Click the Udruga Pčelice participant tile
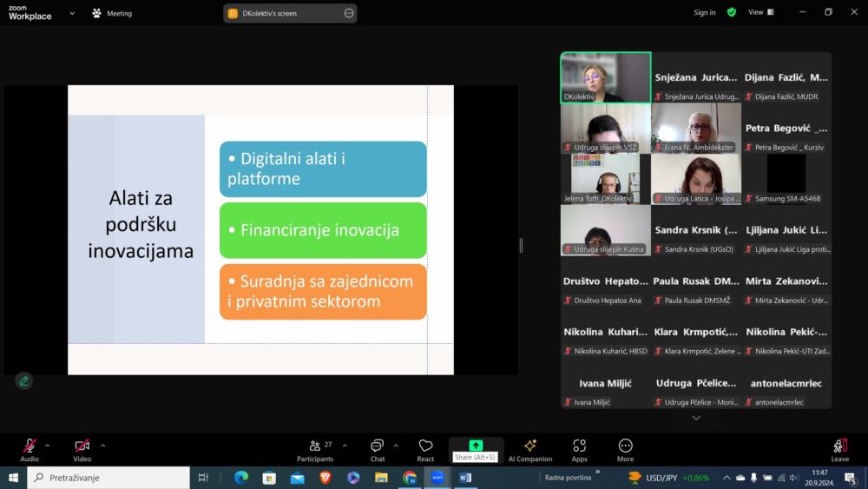The height and width of the screenshot is (489, 868). [x=696, y=383]
